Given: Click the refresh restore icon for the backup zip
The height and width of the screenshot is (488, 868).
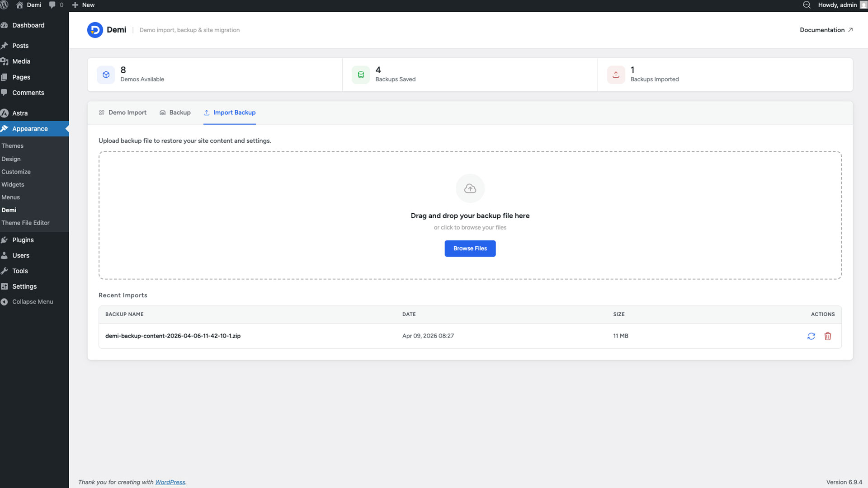Looking at the screenshot, I should [811, 336].
